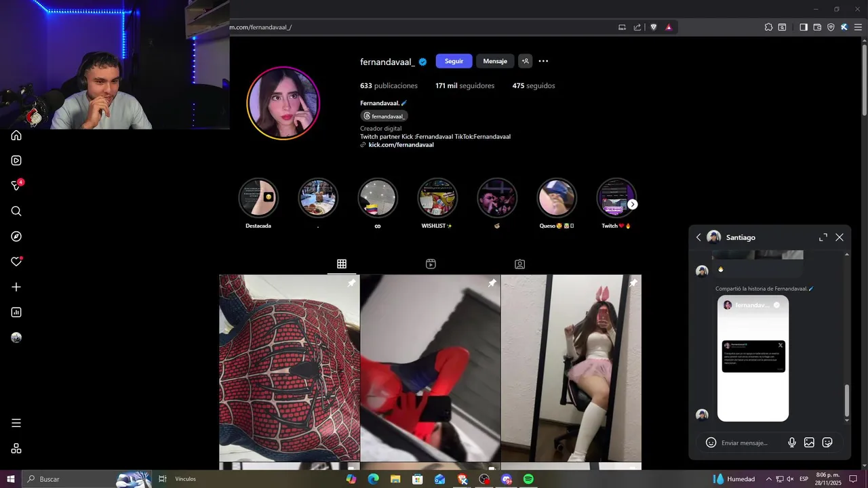Open Search in the Instagram sidebar
This screenshot has width=868, height=488.
pyautogui.click(x=16, y=211)
